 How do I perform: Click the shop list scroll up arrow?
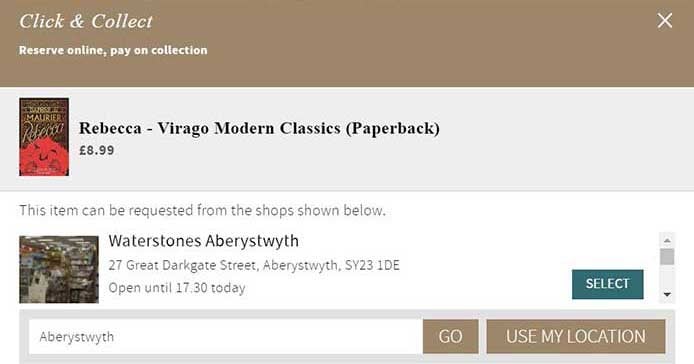click(667, 240)
